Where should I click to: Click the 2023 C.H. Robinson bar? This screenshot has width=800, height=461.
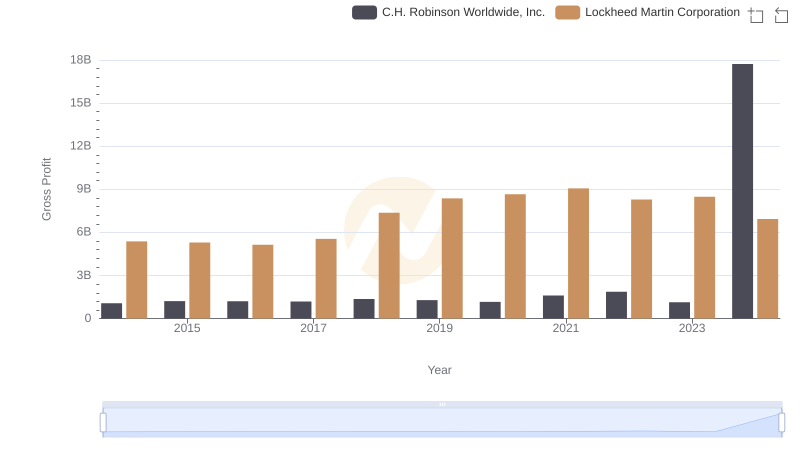click(680, 310)
